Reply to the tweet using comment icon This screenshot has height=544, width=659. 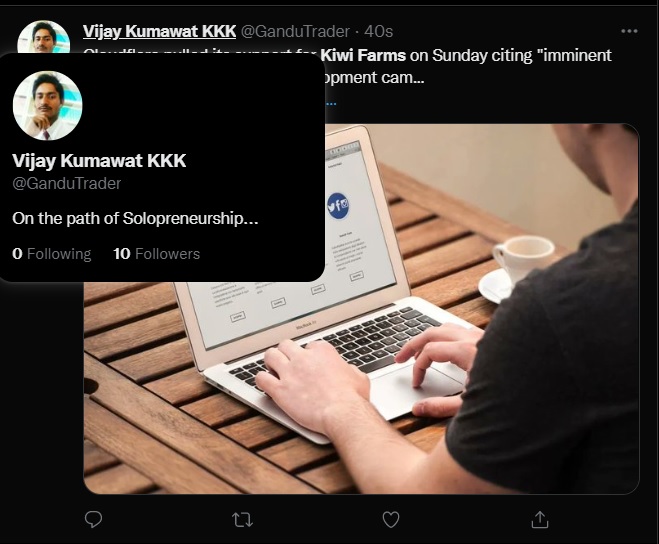(93, 519)
